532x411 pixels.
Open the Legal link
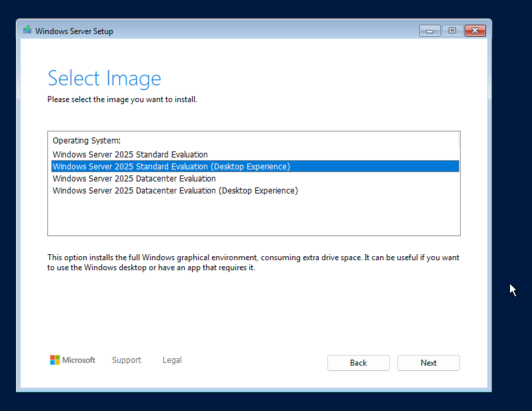click(172, 360)
